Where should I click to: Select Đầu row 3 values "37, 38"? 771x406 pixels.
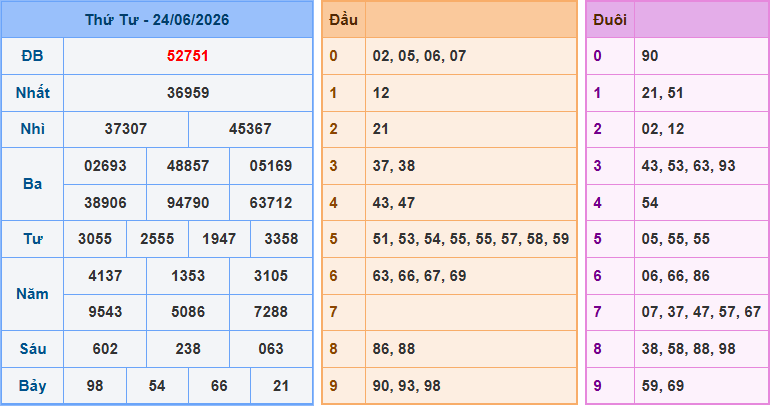(394, 166)
